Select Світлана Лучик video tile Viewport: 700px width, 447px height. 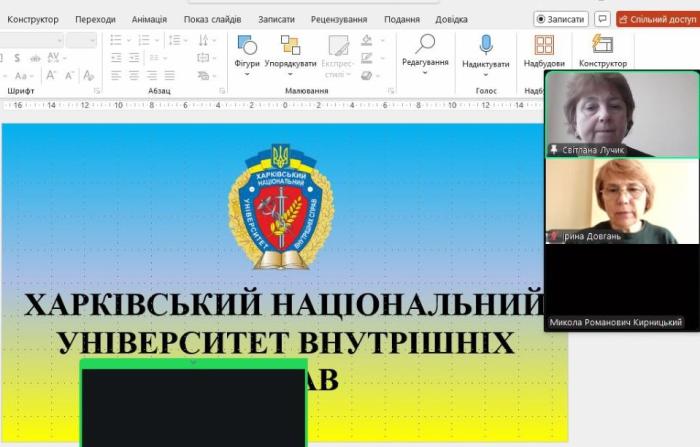pyautogui.click(x=622, y=114)
